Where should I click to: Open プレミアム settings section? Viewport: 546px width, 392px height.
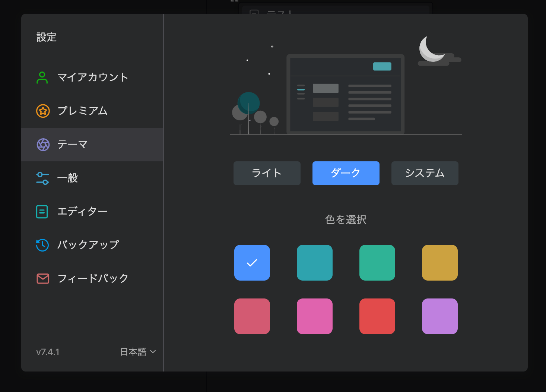(83, 111)
